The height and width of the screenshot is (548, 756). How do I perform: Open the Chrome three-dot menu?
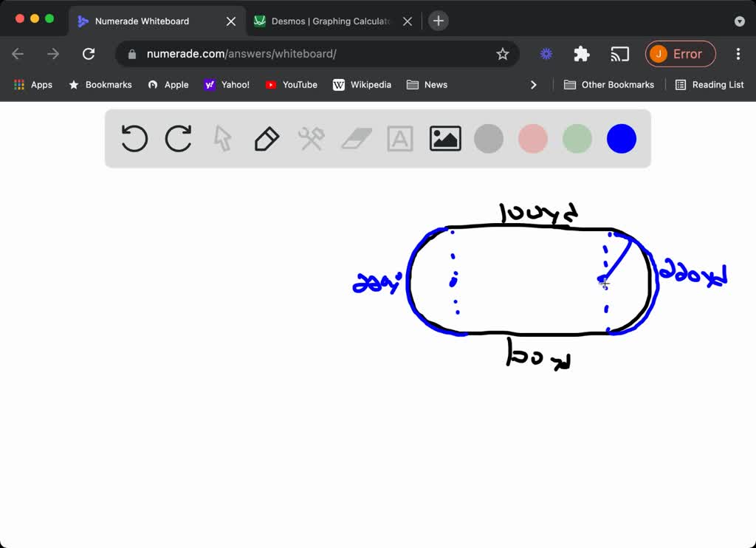pyautogui.click(x=738, y=54)
